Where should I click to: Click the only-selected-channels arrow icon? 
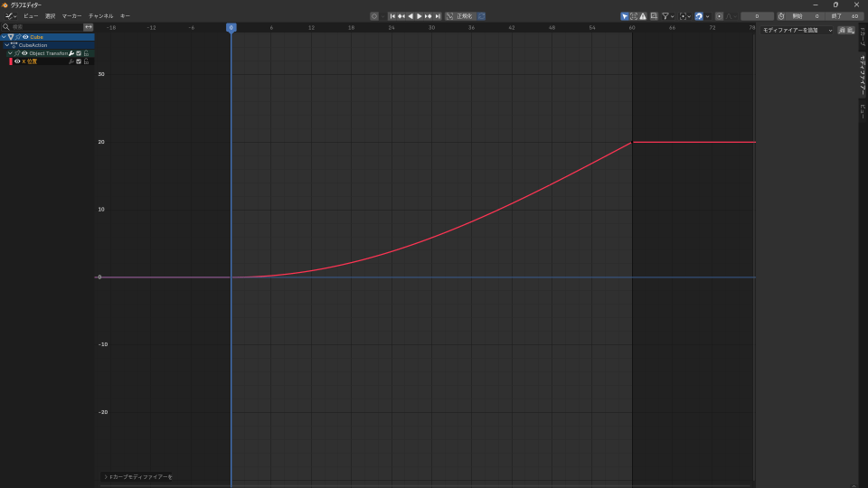click(625, 16)
